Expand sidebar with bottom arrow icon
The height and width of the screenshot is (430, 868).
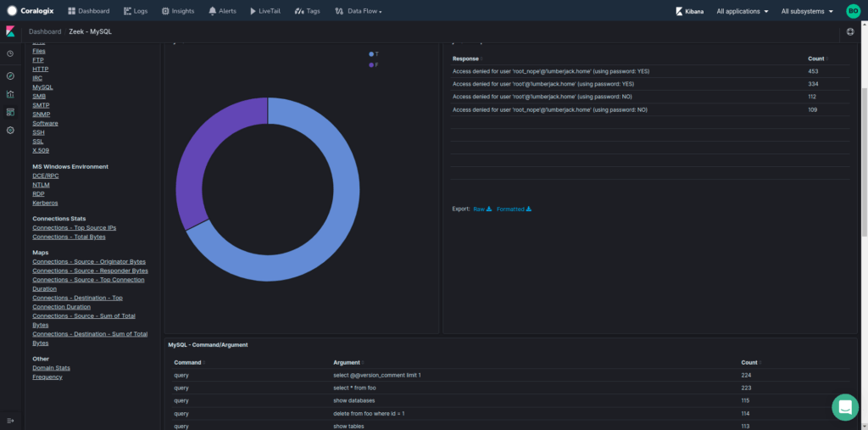click(x=10, y=421)
